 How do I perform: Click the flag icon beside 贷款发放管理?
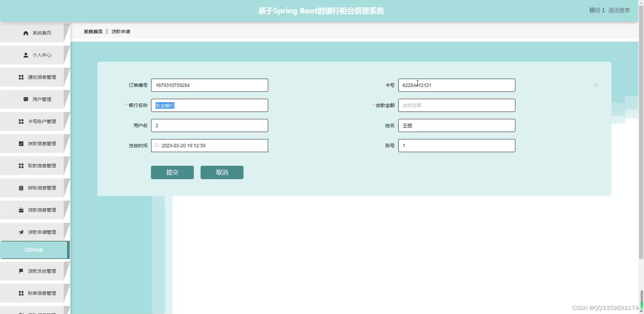(21, 271)
